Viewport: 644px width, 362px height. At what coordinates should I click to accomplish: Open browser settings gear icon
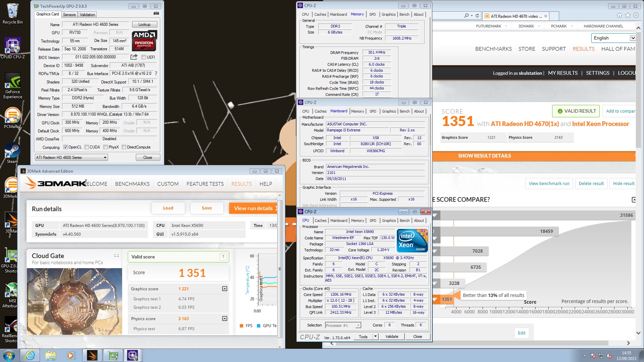pos(636,15)
